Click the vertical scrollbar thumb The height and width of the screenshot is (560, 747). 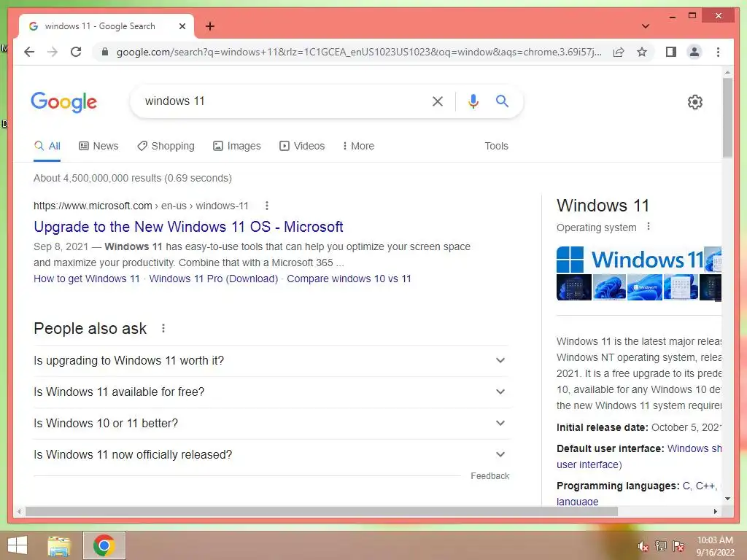tap(727, 117)
